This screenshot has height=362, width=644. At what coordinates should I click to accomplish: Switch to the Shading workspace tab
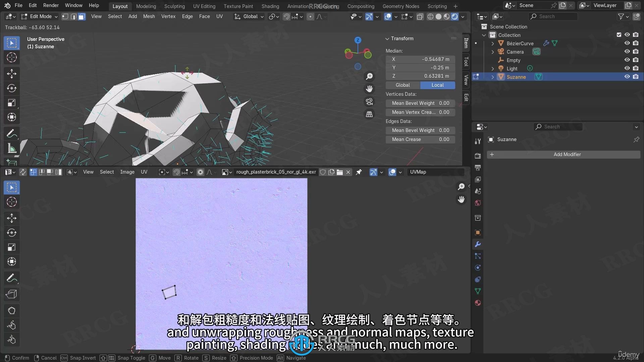coord(270,6)
